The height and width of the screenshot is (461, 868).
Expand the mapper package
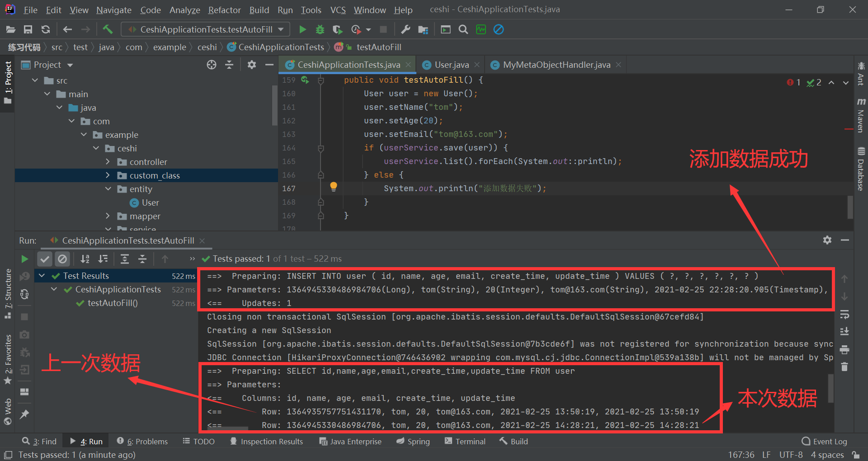(108, 216)
